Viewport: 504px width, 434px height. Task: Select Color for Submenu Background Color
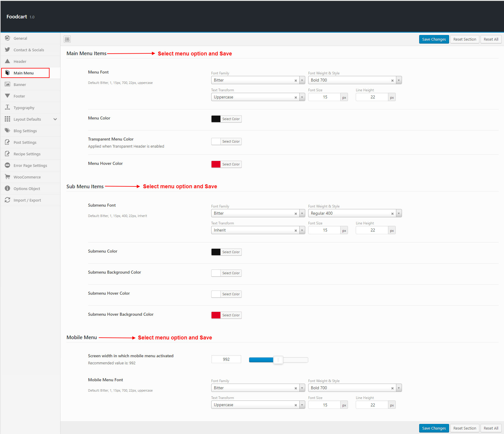click(x=226, y=273)
